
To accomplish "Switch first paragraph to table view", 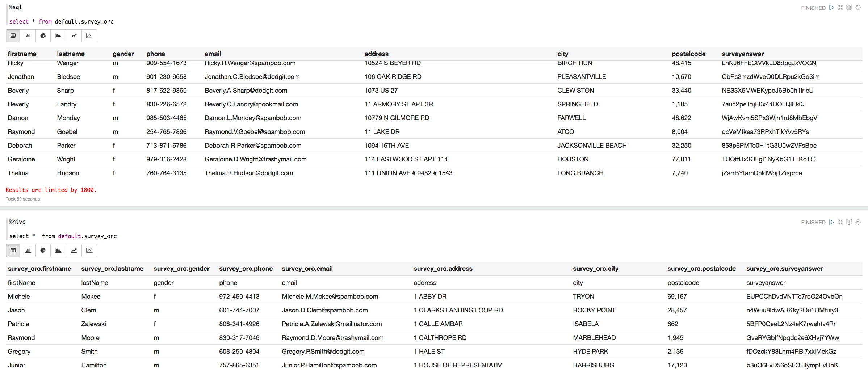I will pos(13,36).
